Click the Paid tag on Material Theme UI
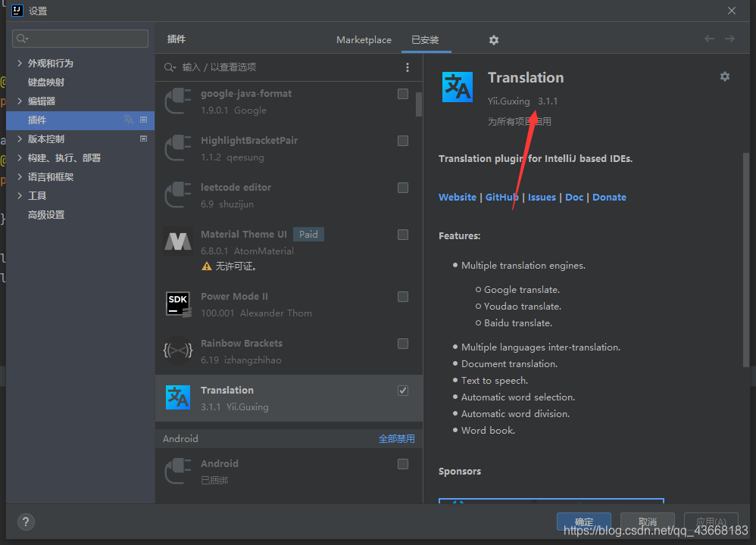756x545 pixels. 308,234
